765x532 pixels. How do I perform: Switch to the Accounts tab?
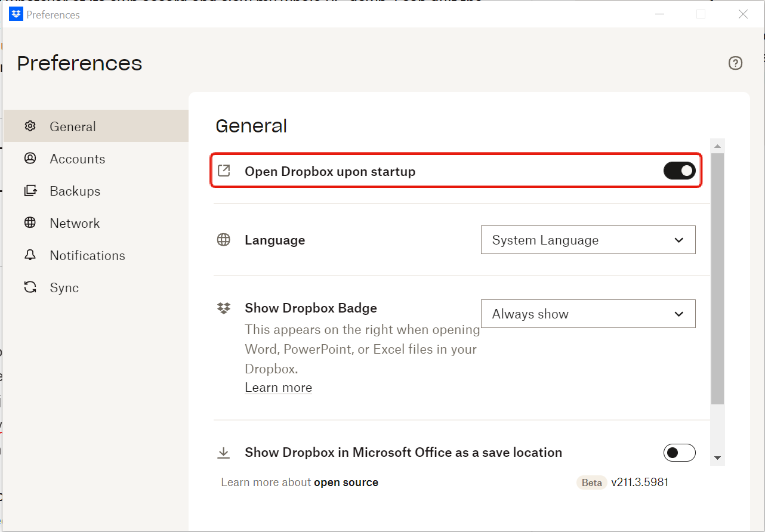(96, 159)
